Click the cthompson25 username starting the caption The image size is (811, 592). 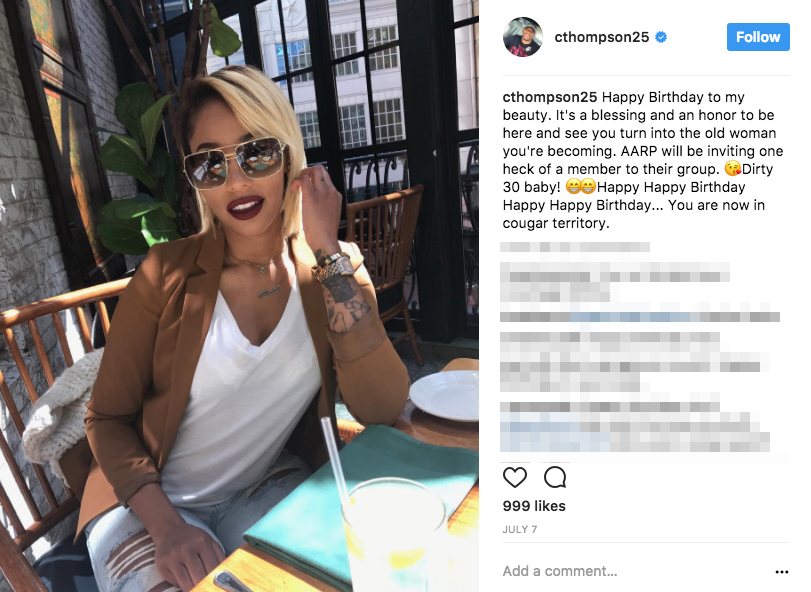pyautogui.click(x=550, y=97)
